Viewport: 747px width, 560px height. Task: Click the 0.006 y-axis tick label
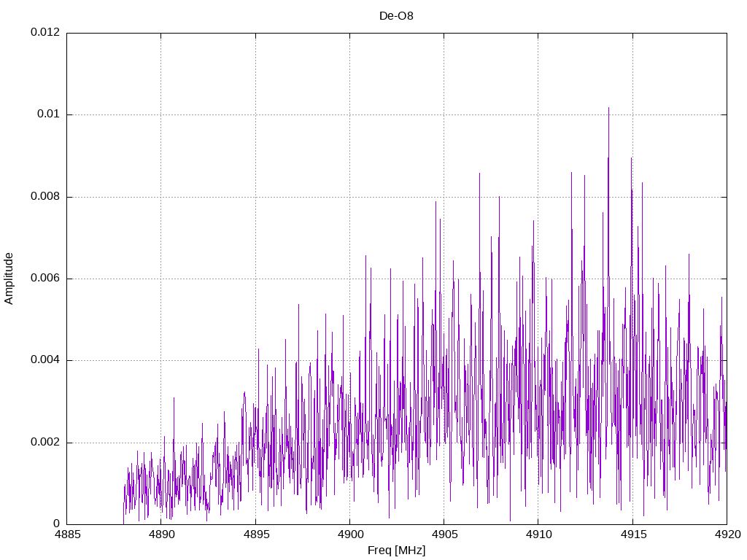click(46, 279)
